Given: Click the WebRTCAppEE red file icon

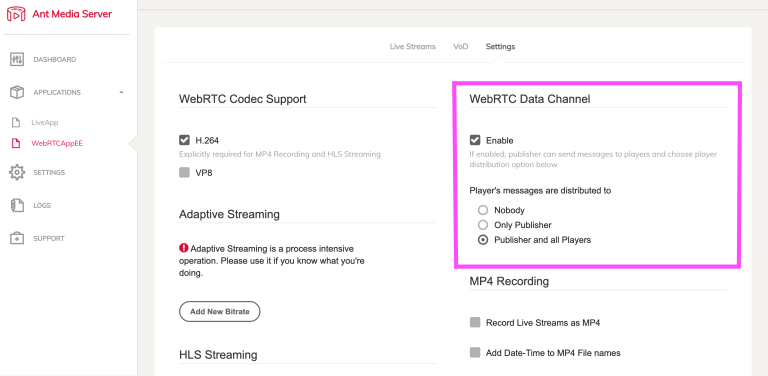Looking at the screenshot, I should click(16, 143).
